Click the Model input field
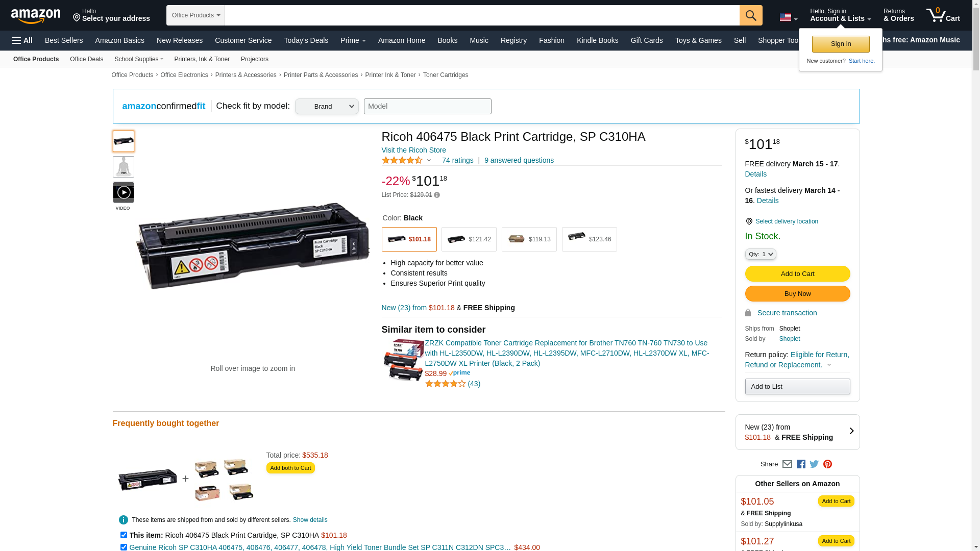The width and height of the screenshot is (980, 551). [x=427, y=107]
